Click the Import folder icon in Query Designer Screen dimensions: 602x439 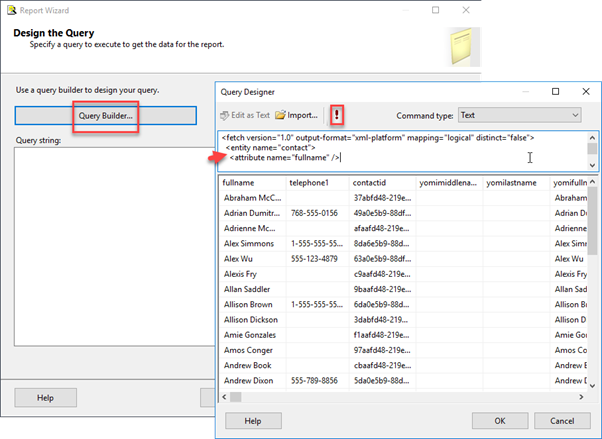click(281, 115)
